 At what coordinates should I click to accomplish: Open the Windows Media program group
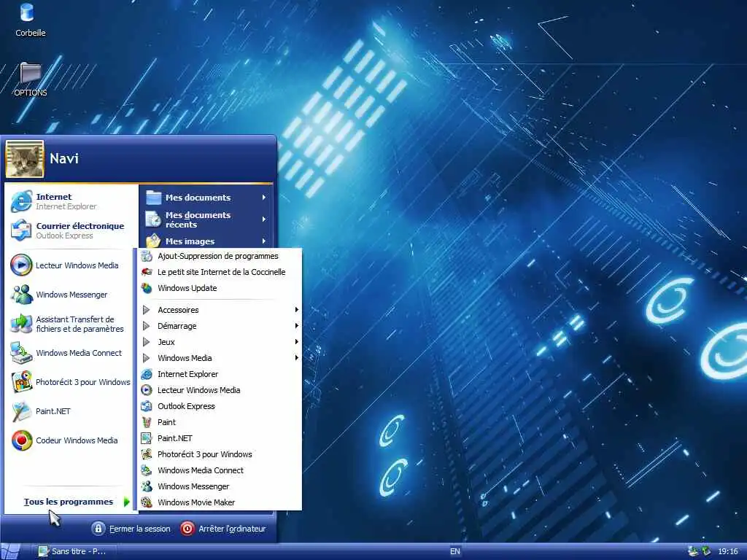coord(220,358)
